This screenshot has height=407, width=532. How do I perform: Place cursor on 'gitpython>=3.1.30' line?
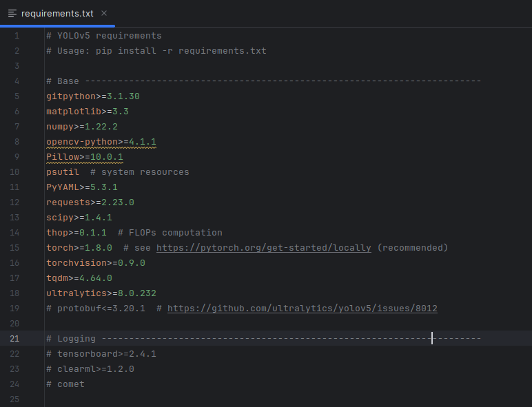click(93, 96)
